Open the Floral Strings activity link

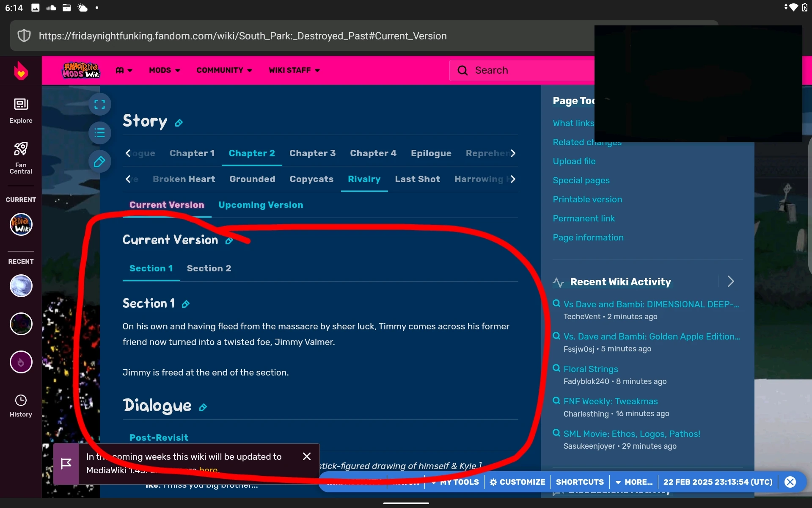tap(591, 369)
